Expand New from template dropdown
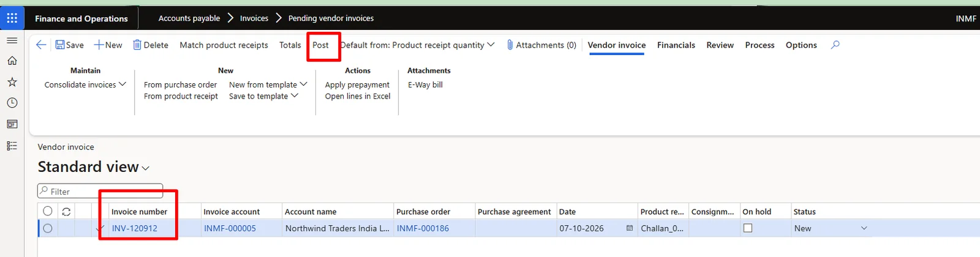The width and height of the screenshot is (980, 257). [x=268, y=84]
